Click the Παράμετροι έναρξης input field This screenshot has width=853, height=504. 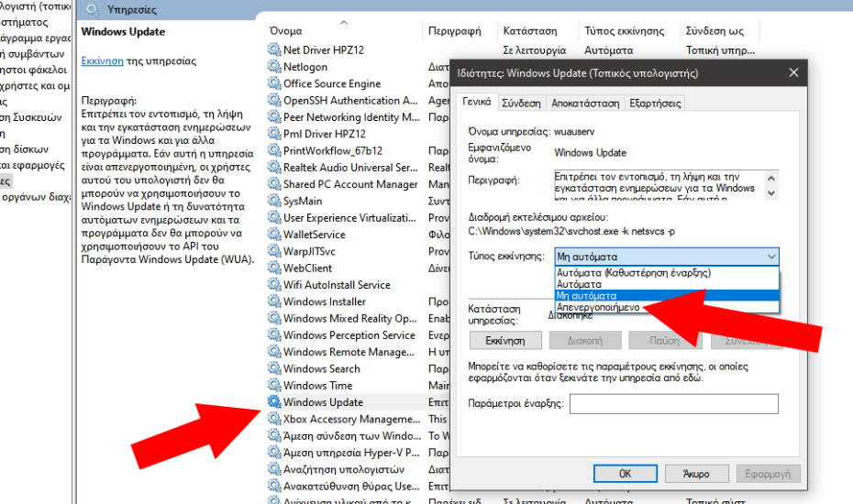pos(674,404)
